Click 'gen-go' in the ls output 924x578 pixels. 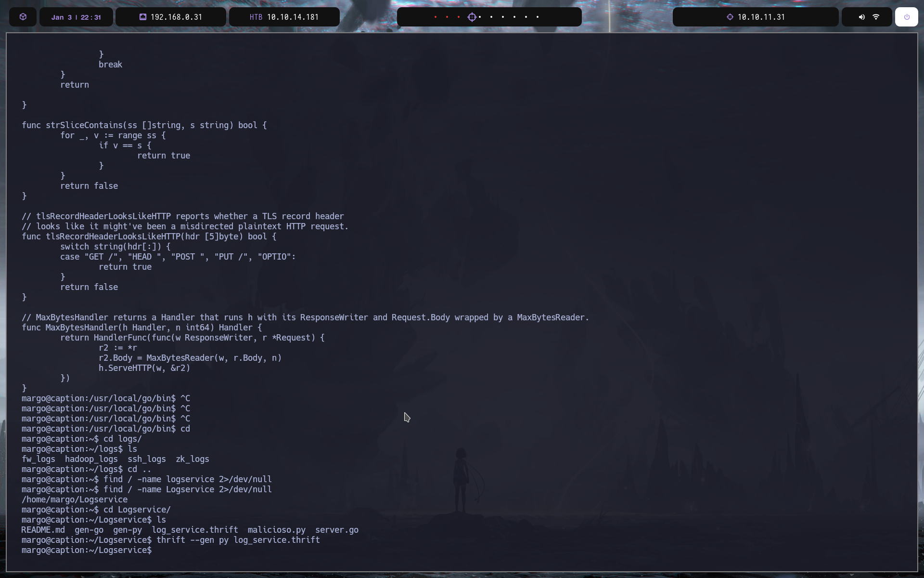point(89,530)
